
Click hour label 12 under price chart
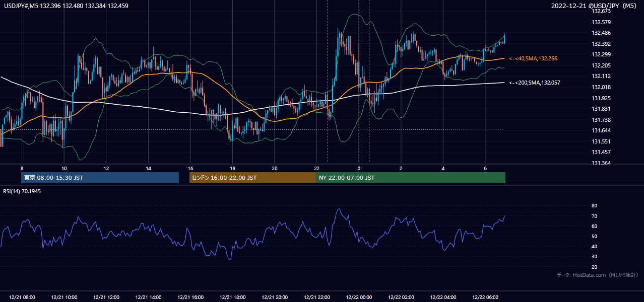[x=106, y=168]
